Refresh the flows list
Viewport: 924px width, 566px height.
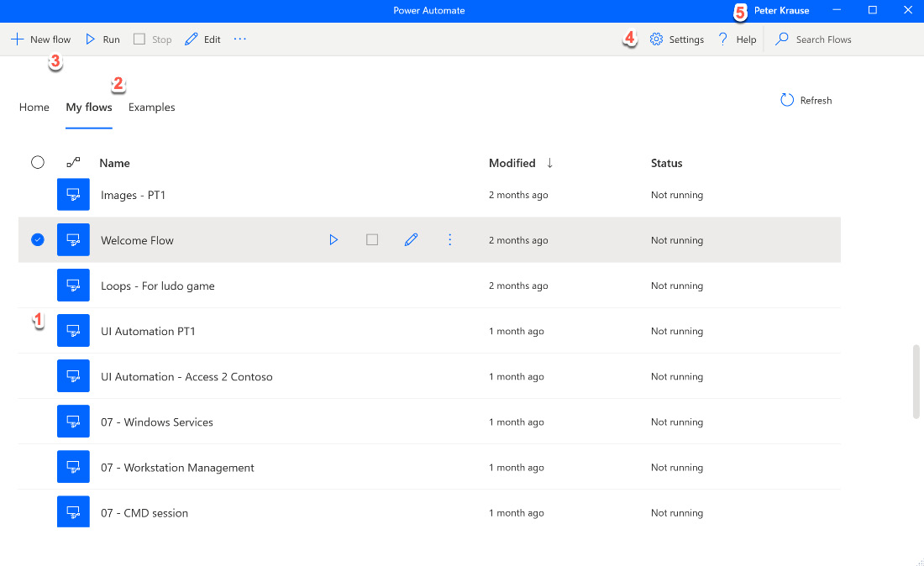pyautogui.click(x=806, y=100)
